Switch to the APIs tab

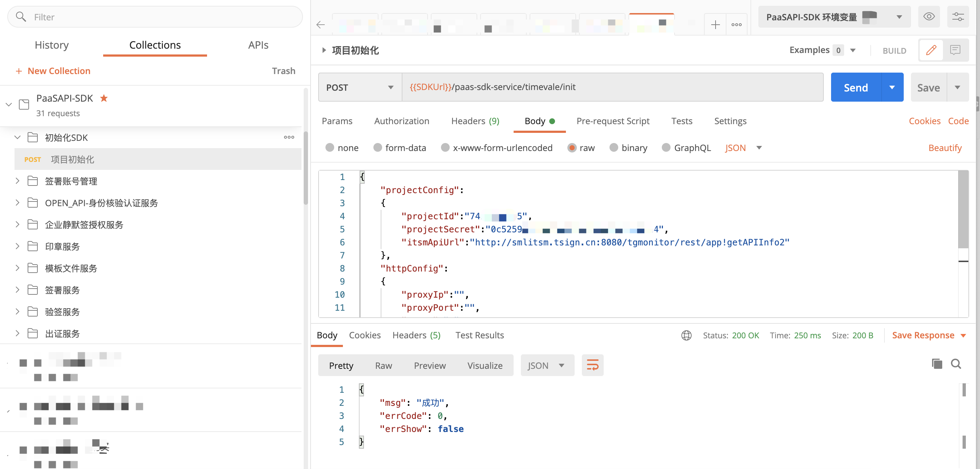[x=258, y=45]
